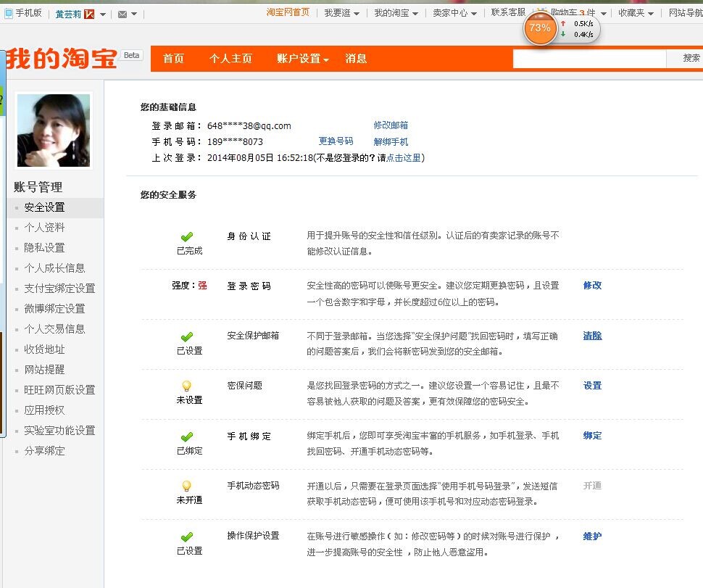The image size is (703, 588).
Task: Open 微博绑定设置 in sidebar
Action: click(54, 309)
